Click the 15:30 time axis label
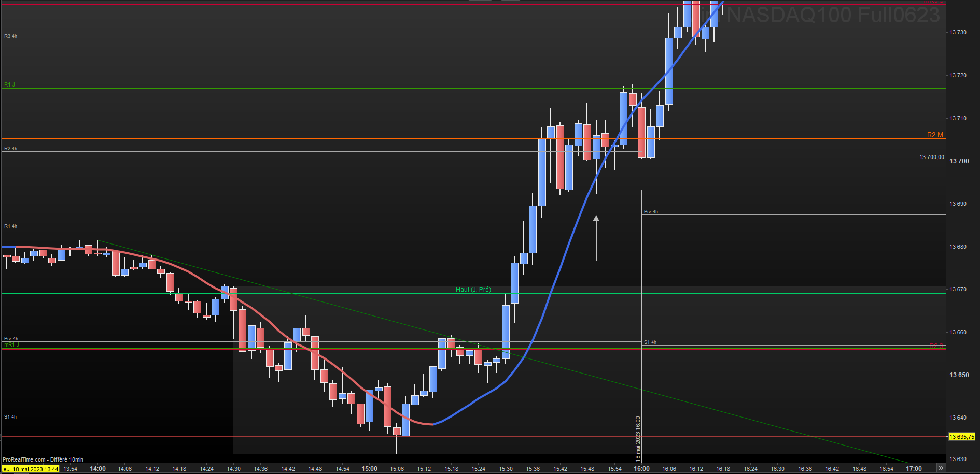The width and height of the screenshot is (980, 474). pyautogui.click(x=506, y=469)
